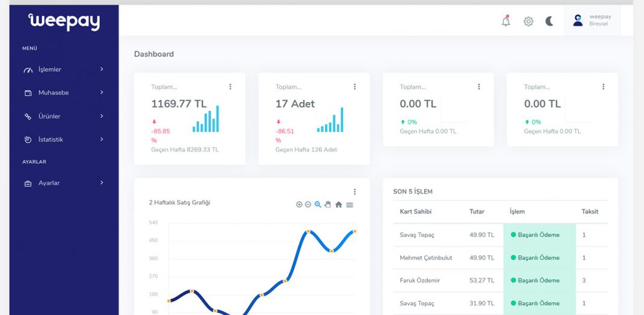Open the notifications bell

click(506, 21)
